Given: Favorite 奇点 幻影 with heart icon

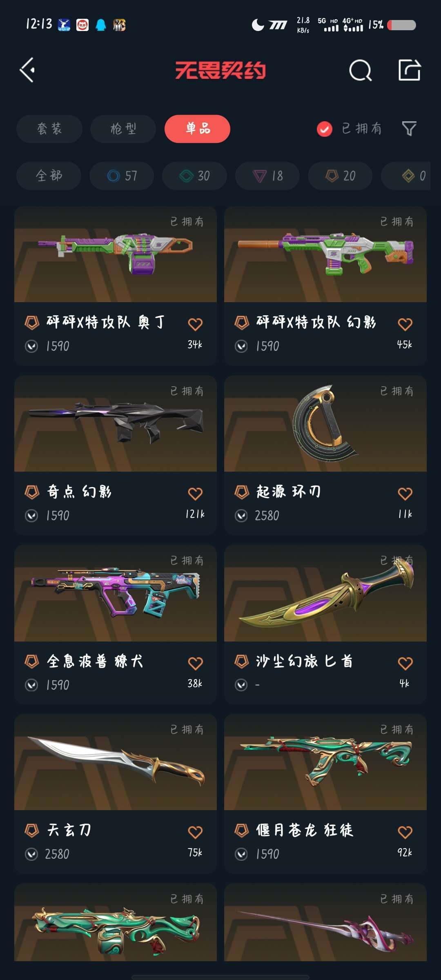Looking at the screenshot, I should point(195,494).
